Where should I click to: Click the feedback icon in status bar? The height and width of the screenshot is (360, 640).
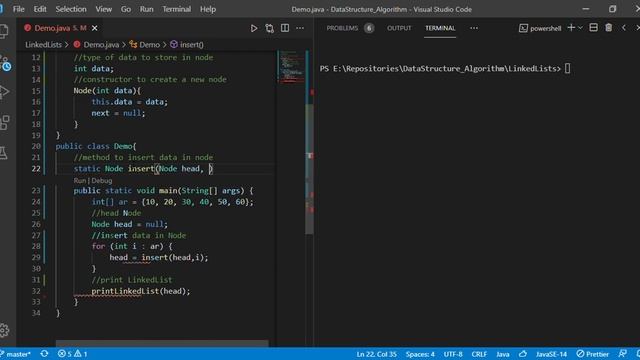(622, 354)
